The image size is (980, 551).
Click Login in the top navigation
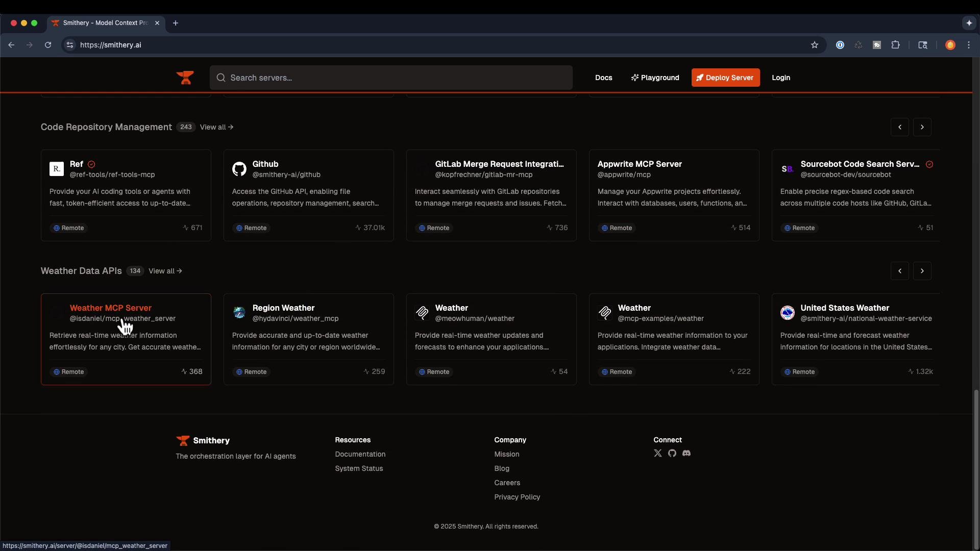(x=781, y=78)
